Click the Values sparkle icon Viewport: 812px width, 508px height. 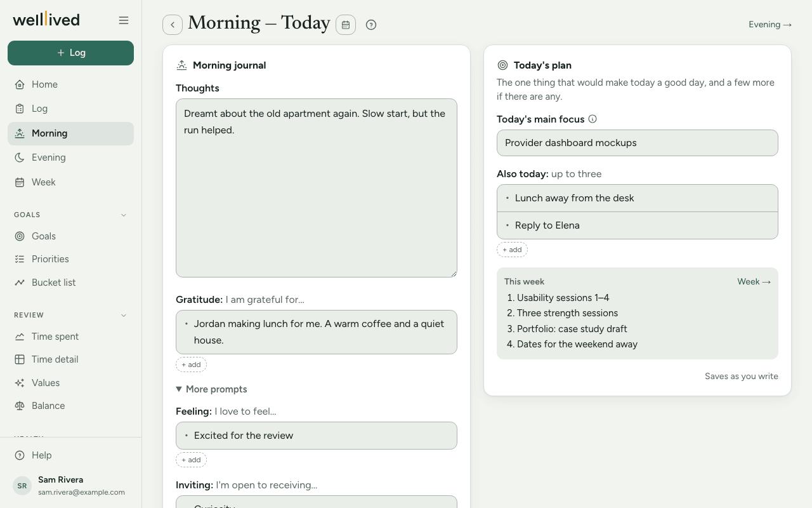20,383
